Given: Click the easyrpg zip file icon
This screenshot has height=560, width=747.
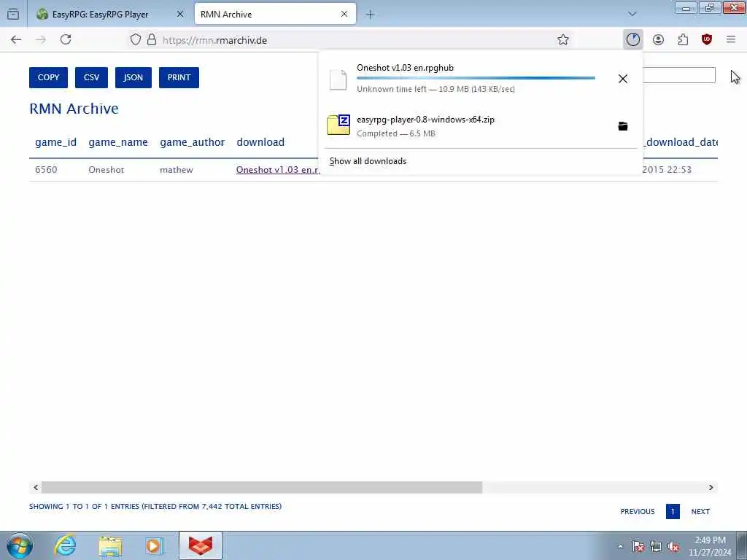Looking at the screenshot, I should click(338, 125).
